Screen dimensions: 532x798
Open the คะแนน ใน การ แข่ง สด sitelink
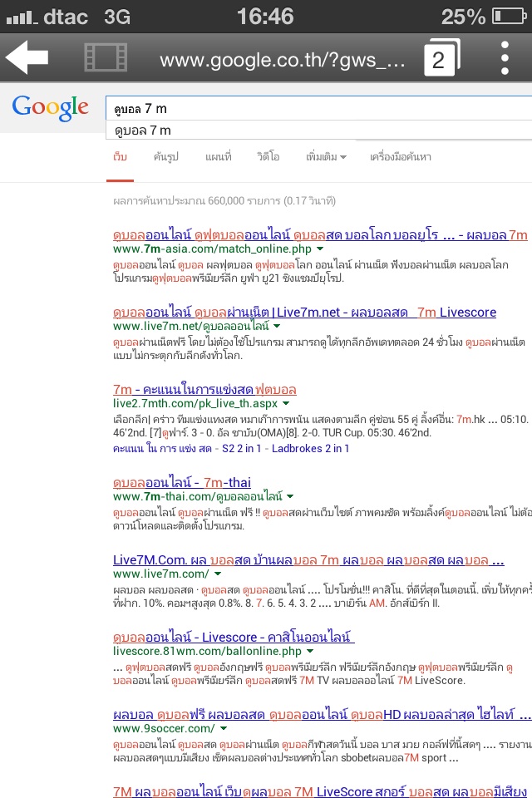click(162, 448)
